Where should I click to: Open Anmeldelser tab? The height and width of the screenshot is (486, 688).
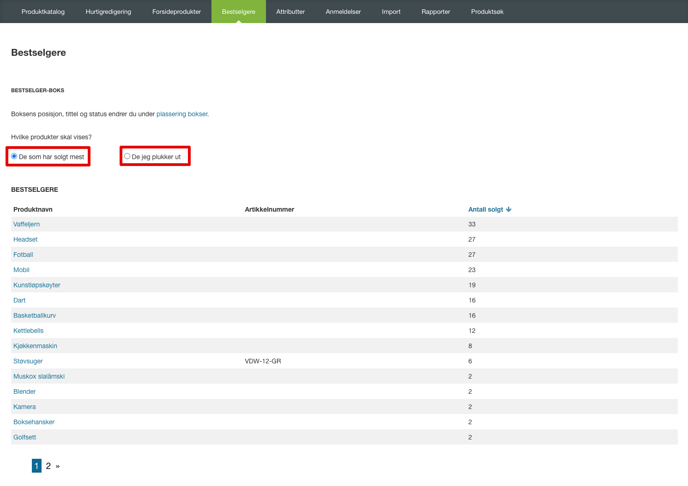point(343,11)
